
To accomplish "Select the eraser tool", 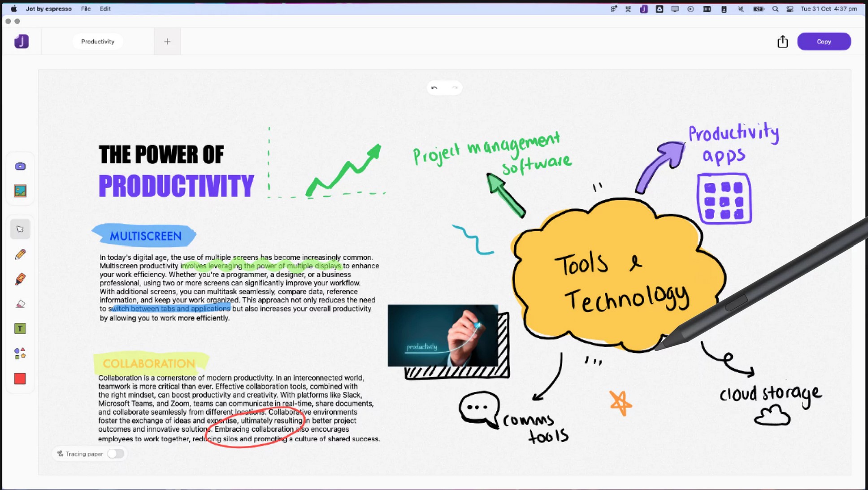I will click(20, 304).
